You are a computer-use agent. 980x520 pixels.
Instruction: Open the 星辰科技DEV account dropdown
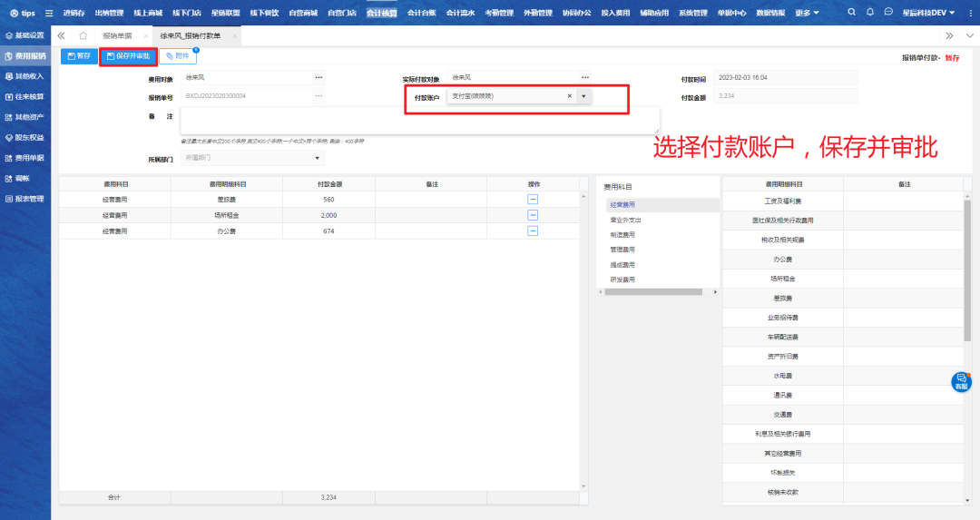[x=938, y=14]
